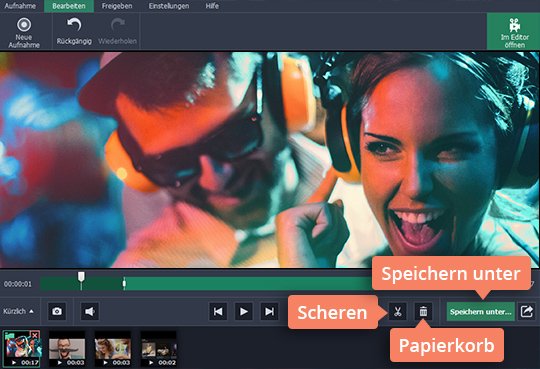This screenshot has width=540, height=369.
Task: Open the Einstellungen menu
Action: pyautogui.click(x=169, y=6)
